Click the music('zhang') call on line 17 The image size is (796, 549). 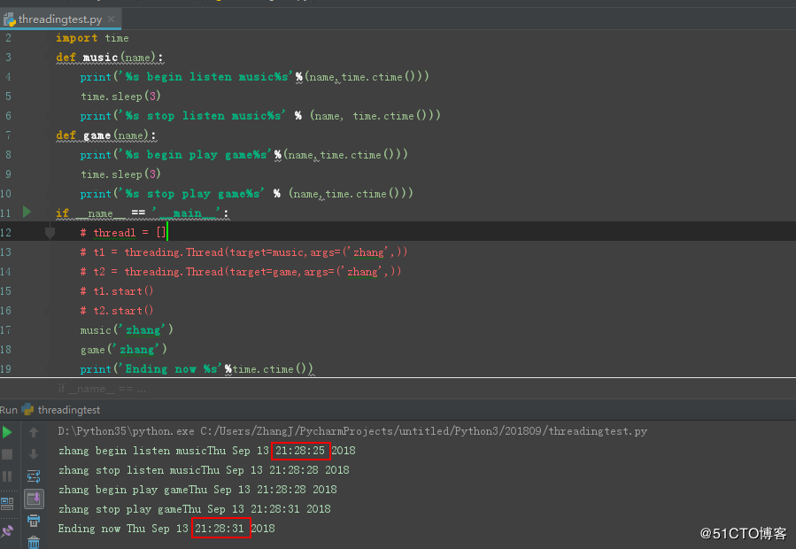coord(126,330)
